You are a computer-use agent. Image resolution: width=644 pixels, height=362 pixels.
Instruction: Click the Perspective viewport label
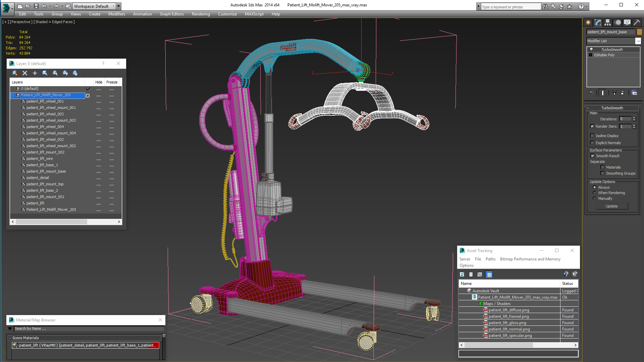coord(21,22)
